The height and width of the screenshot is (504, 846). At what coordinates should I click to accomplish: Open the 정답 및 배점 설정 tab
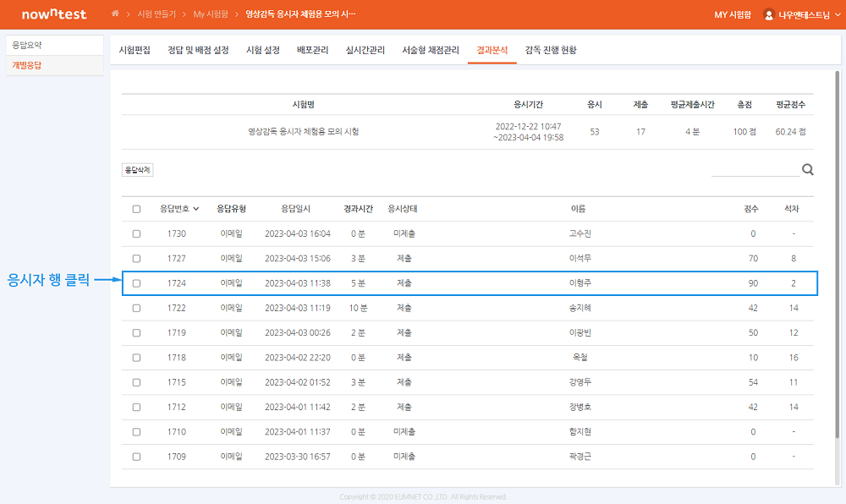coord(198,50)
